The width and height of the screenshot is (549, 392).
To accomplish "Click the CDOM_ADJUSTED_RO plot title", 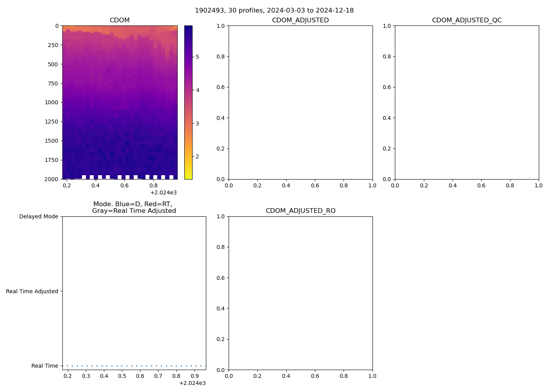I will click(x=300, y=211).
